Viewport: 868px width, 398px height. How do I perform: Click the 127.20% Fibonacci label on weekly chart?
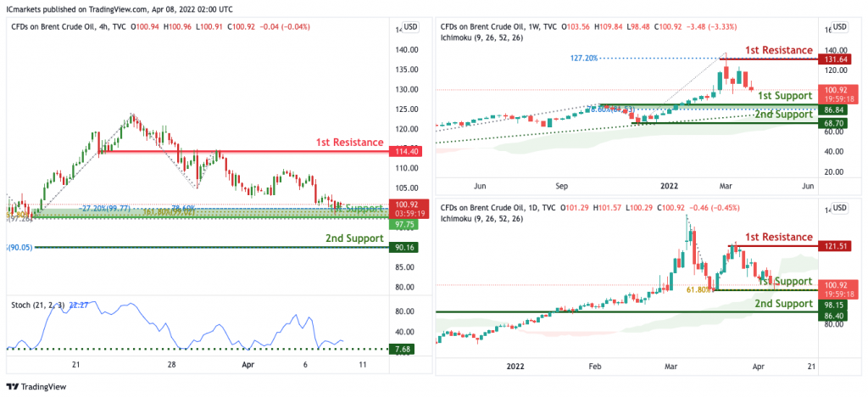[583, 58]
